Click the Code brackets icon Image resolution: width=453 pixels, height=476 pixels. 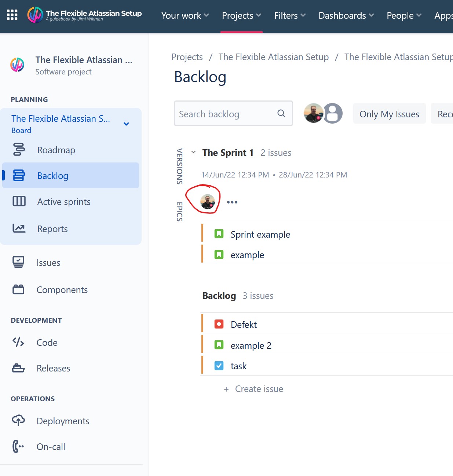(18, 342)
